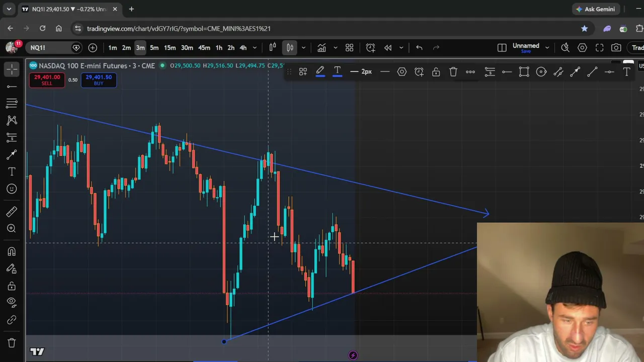Screen dimensions: 644x362
Task: Open indicator templates grid
Action: [x=350, y=48]
